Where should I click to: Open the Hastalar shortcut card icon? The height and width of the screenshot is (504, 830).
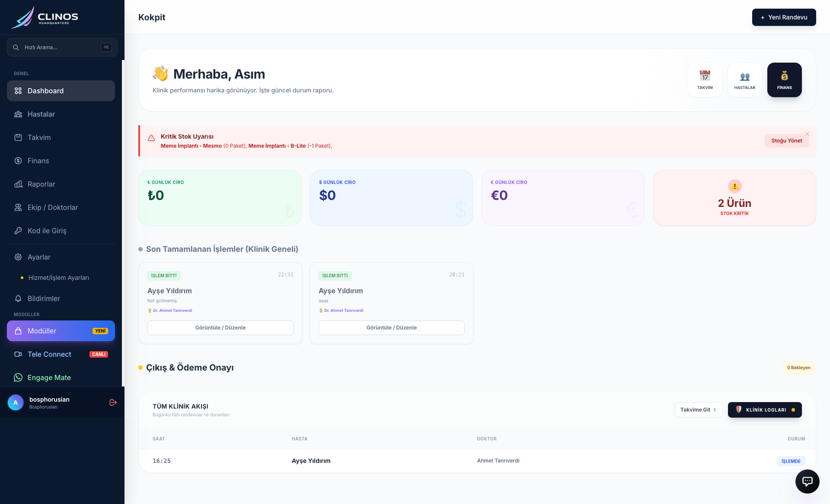click(x=744, y=77)
